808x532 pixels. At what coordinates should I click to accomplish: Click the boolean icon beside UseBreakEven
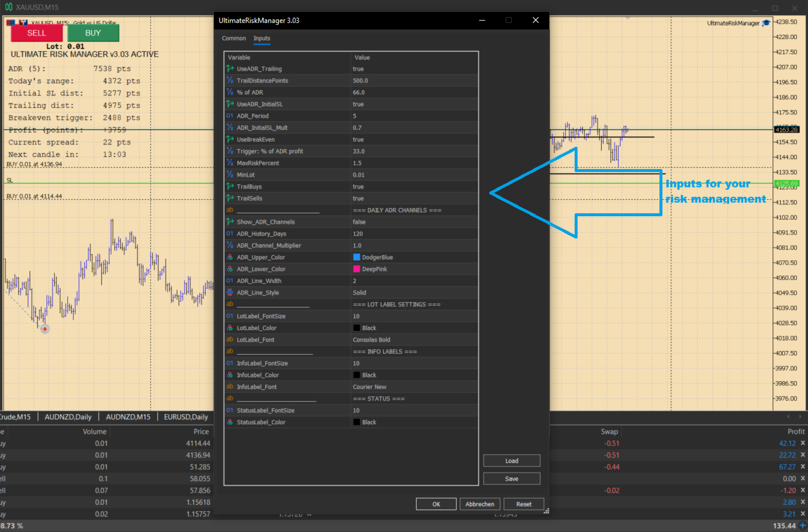click(230, 140)
